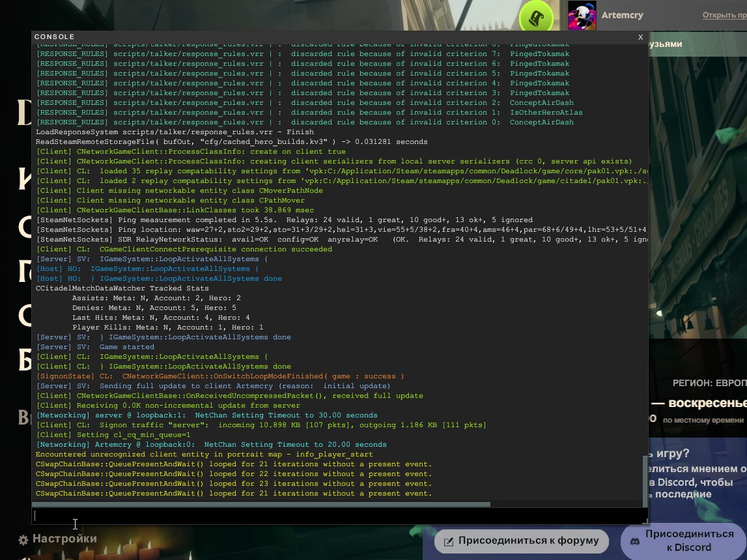747x560 pixels.
Task: Click 'Sending full update to client Artemcry' line
Action: [x=214, y=385]
